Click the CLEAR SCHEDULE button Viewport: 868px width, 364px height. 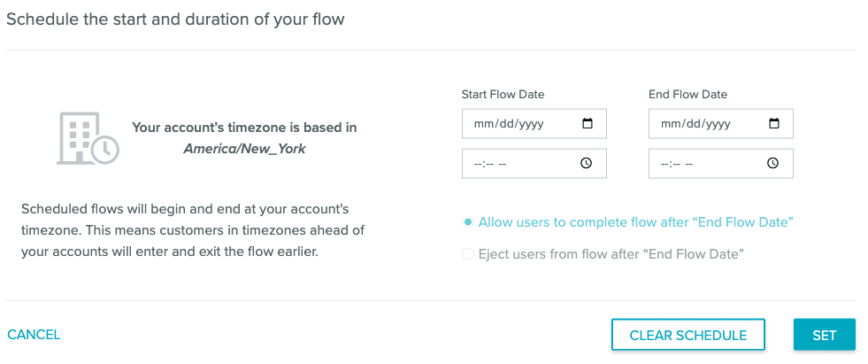click(687, 335)
